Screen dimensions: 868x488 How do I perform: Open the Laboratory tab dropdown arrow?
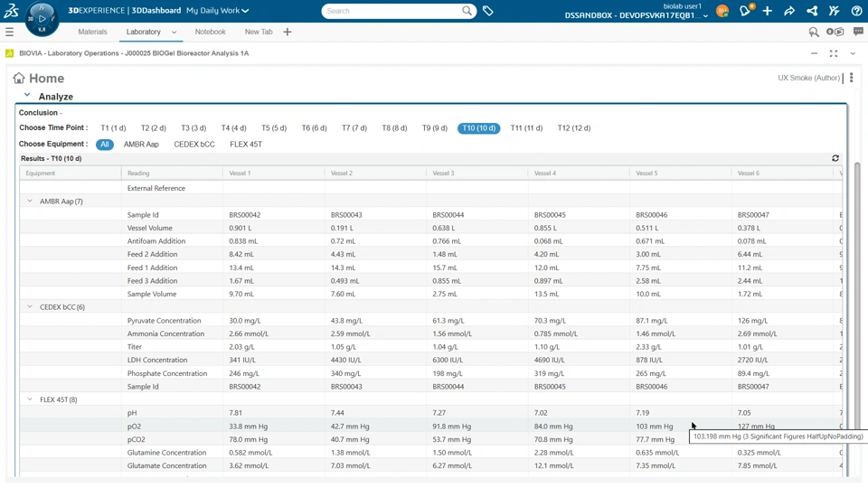174,33
